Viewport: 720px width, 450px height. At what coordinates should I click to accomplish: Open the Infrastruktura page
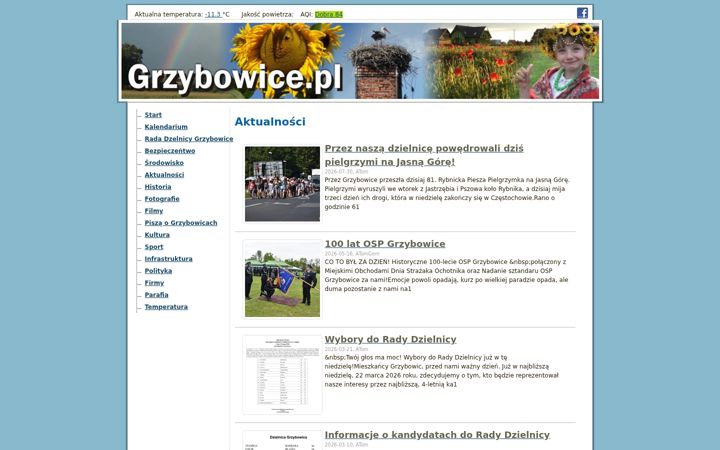pos(169,259)
